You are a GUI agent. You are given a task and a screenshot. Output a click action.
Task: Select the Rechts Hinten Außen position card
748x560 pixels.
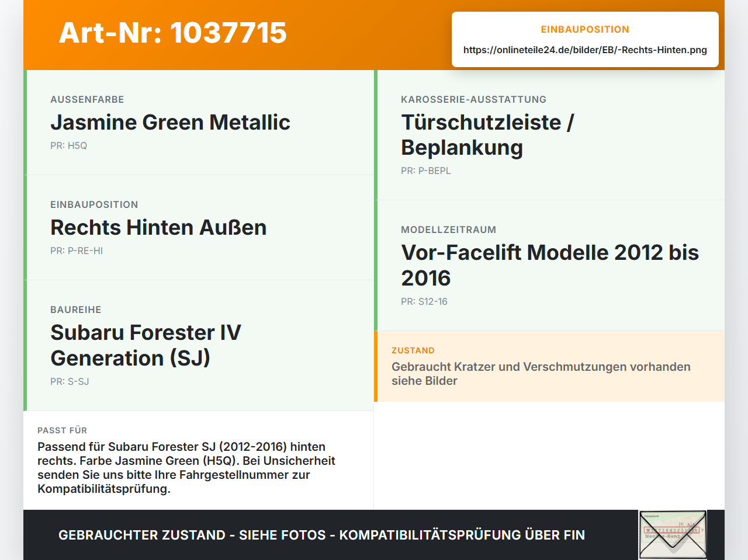(x=199, y=228)
